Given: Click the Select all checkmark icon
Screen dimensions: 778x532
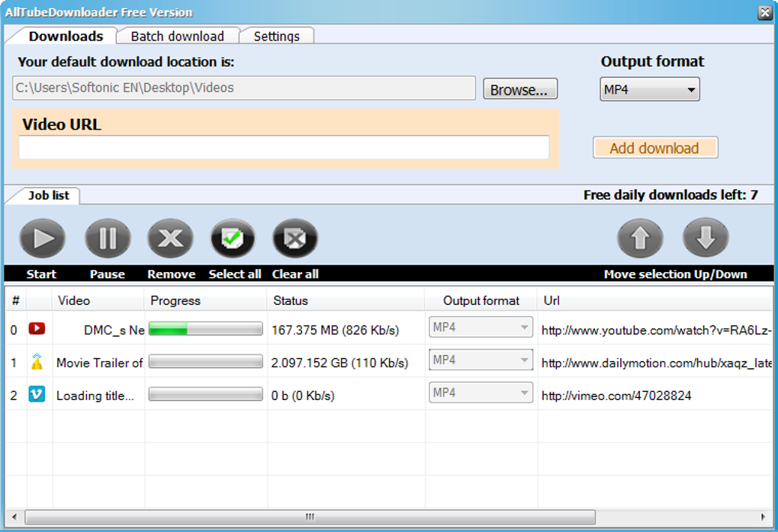Looking at the screenshot, I should 233,239.
